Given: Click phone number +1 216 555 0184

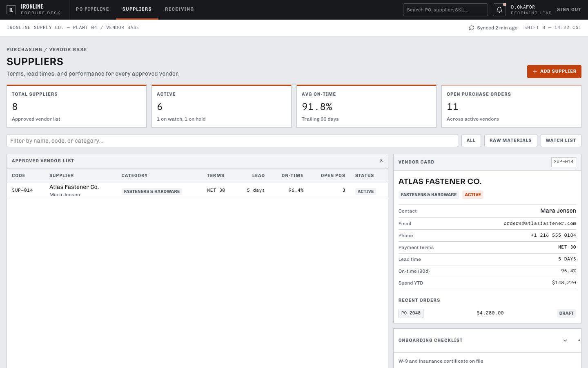Looking at the screenshot, I should (x=553, y=236).
